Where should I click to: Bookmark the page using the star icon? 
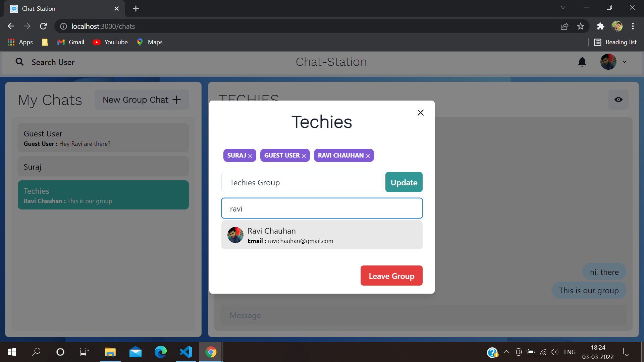click(x=581, y=26)
